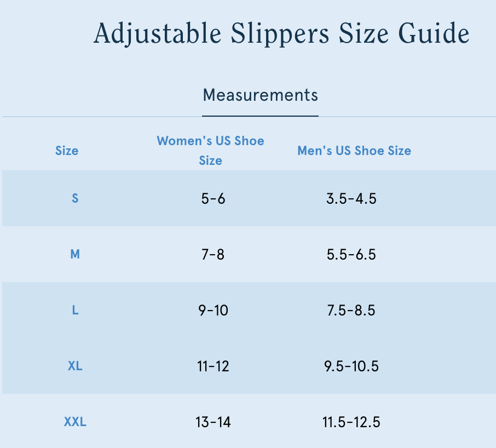Click the men's 3.5-4.5 size cell
The width and height of the screenshot is (496, 448).
tap(351, 198)
